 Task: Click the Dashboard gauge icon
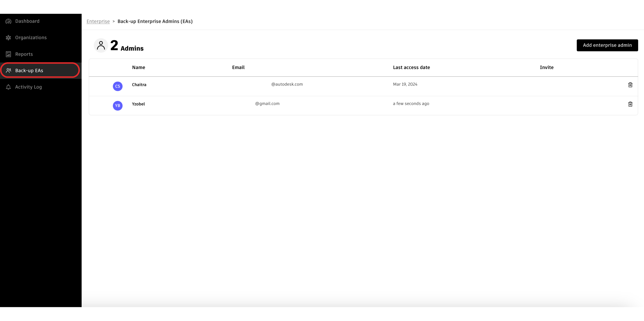pyautogui.click(x=9, y=21)
